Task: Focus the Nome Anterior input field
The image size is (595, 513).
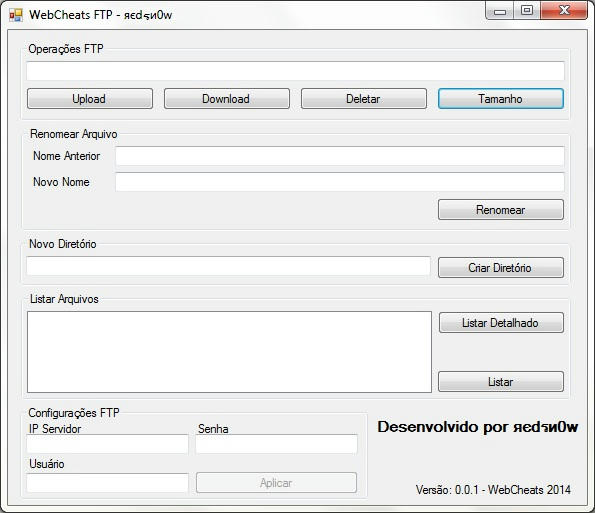Action: coord(340,156)
